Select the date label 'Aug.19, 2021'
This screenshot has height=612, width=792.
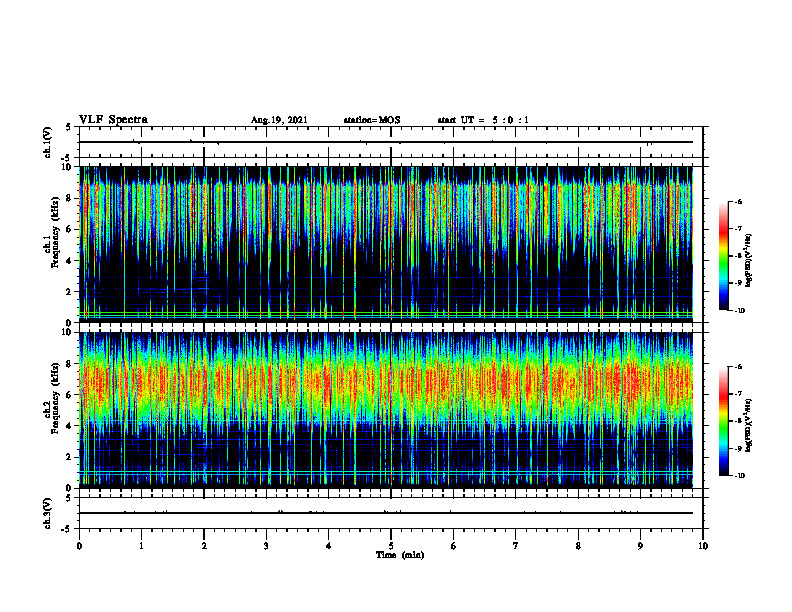(x=279, y=120)
